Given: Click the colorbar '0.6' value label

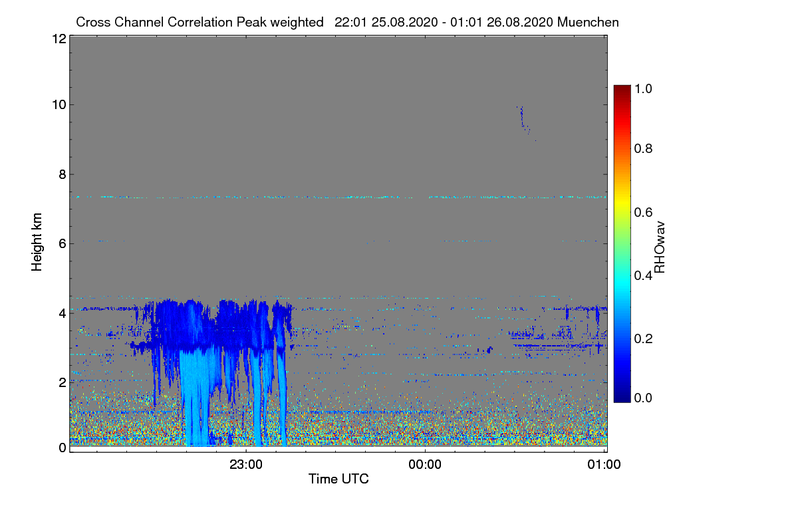Looking at the screenshot, I should pos(644,212).
